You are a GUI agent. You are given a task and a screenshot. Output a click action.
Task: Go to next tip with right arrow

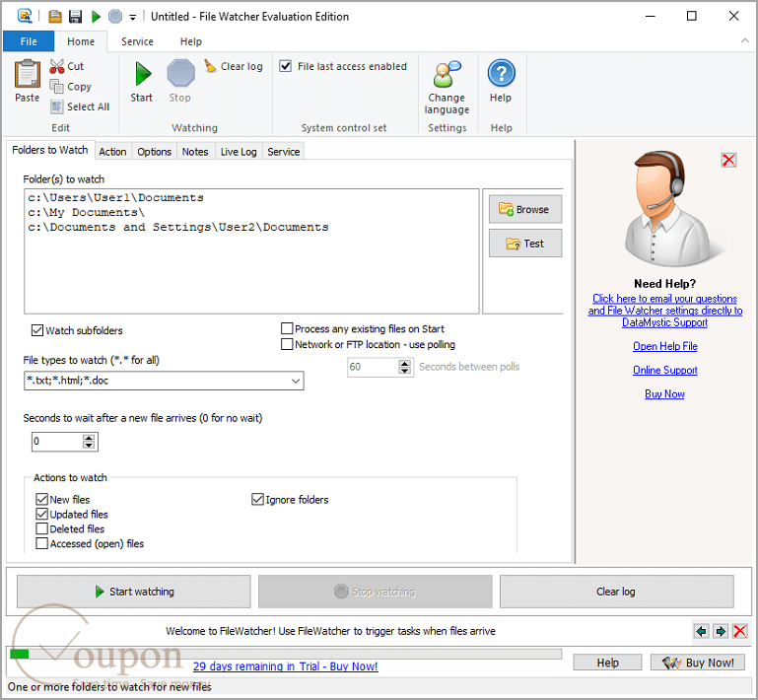(721, 631)
